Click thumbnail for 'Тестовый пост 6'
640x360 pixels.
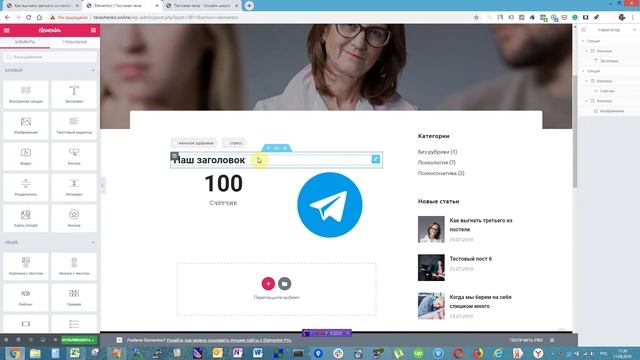(x=431, y=268)
